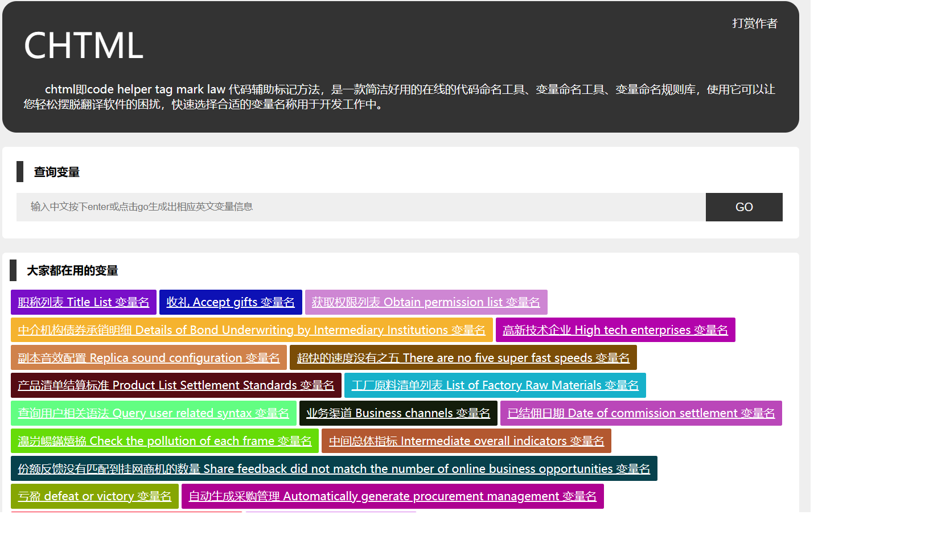Open the Obtain permission list tag
The image size is (929, 560).
click(426, 302)
